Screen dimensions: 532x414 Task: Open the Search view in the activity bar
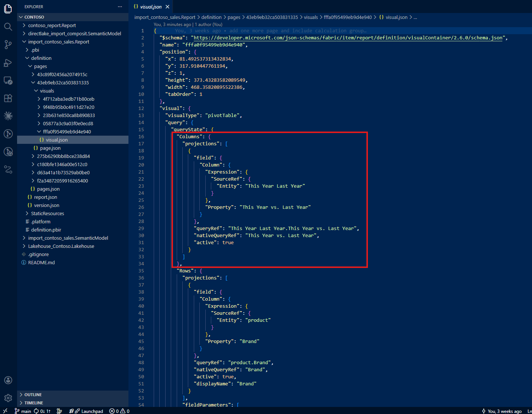(8, 26)
